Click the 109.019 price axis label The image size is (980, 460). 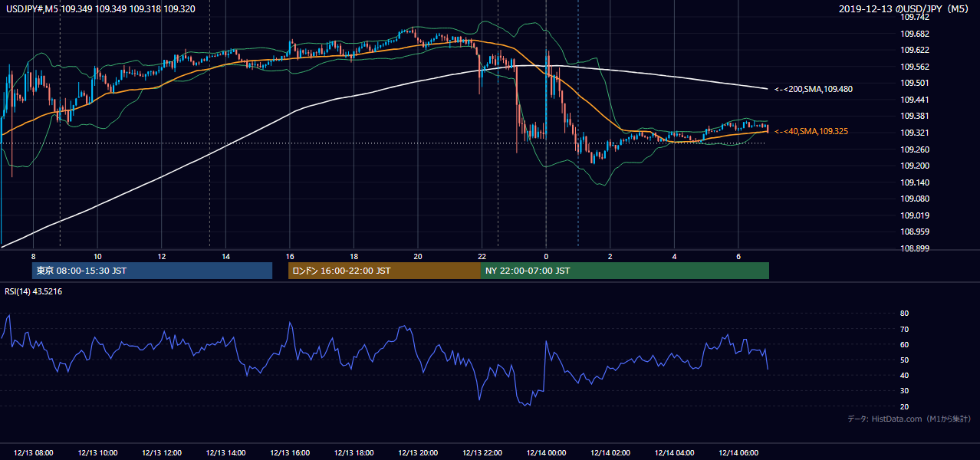click(x=915, y=215)
